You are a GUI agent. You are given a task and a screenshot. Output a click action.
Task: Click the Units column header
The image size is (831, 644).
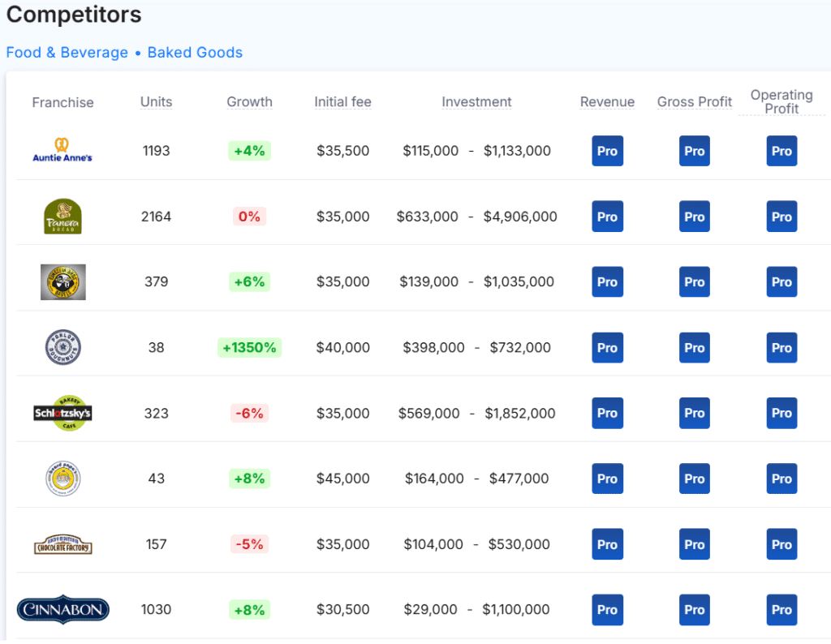point(157,101)
